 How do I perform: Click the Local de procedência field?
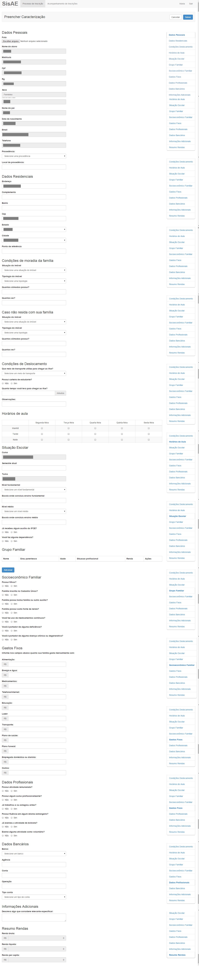34,167
